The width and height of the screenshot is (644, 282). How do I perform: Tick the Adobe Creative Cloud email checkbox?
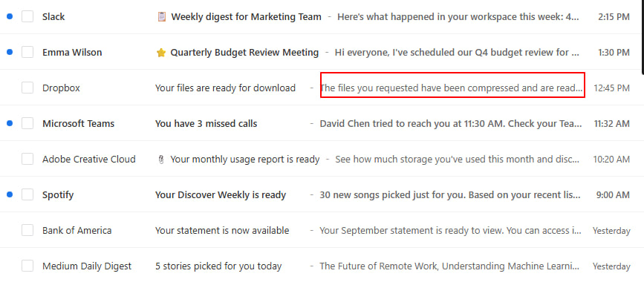tap(27, 159)
